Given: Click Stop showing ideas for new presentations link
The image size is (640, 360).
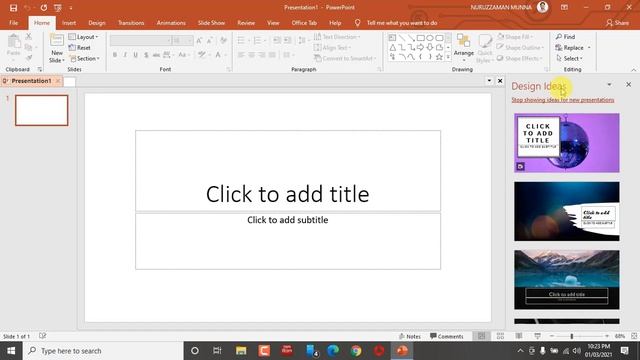Looking at the screenshot, I should (562, 100).
